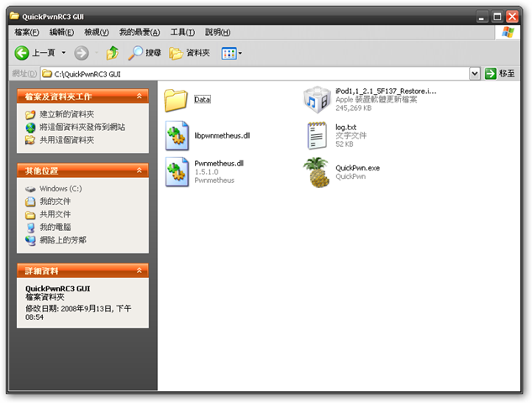
Task: Click the title bar folder icon
Action: point(14,16)
